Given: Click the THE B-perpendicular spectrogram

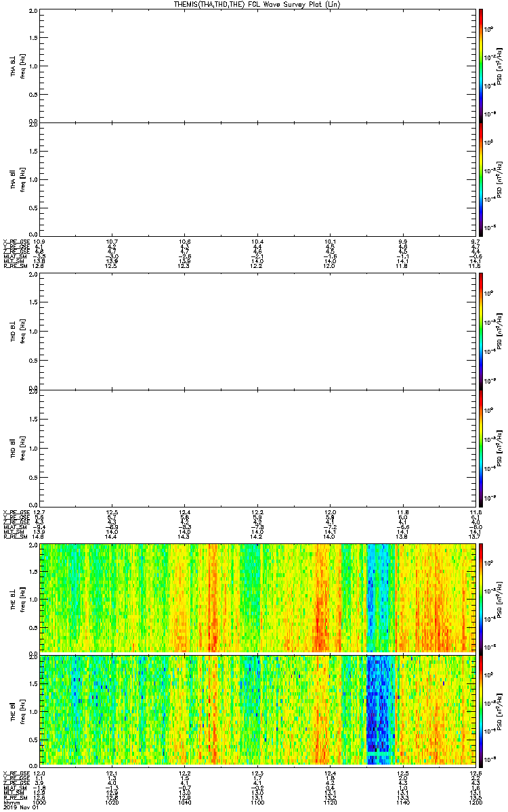Looking at the screenshot, I should click(257, 597).
